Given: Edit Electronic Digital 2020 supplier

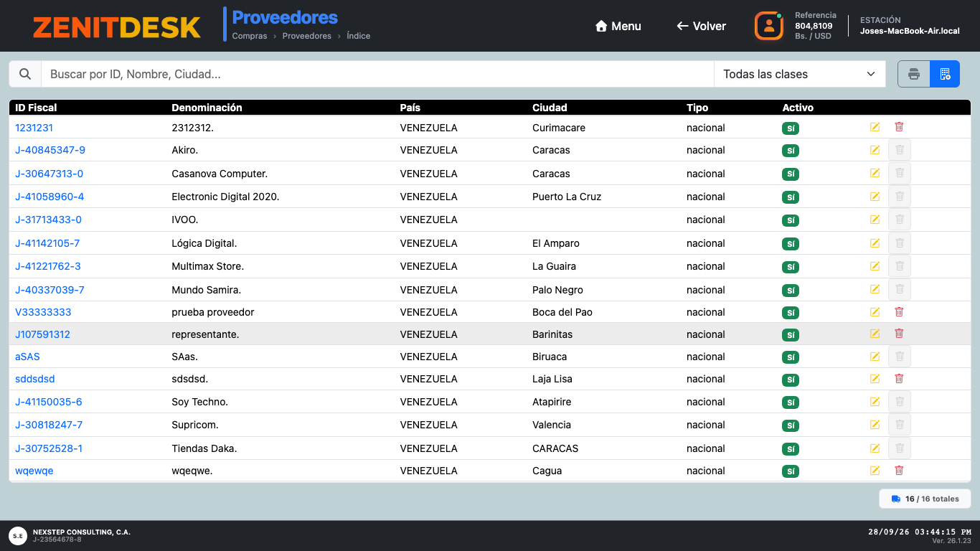Looking at the screenshot, I should pos(875,197).
